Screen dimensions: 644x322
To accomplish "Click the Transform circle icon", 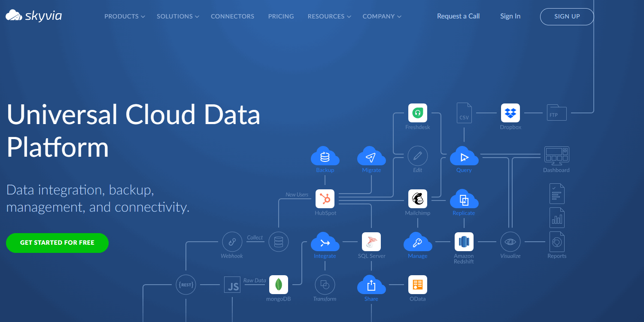I will pyautogui.click(x=325, y=285).
